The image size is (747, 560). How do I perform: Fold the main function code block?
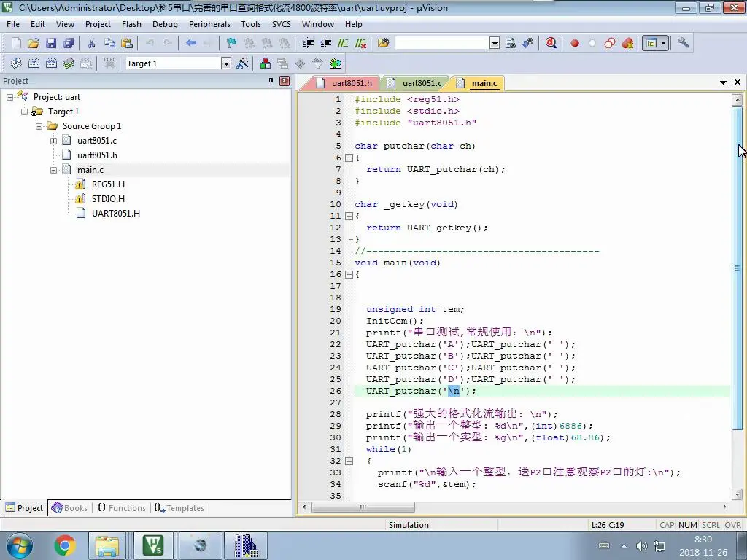point(349,274)
